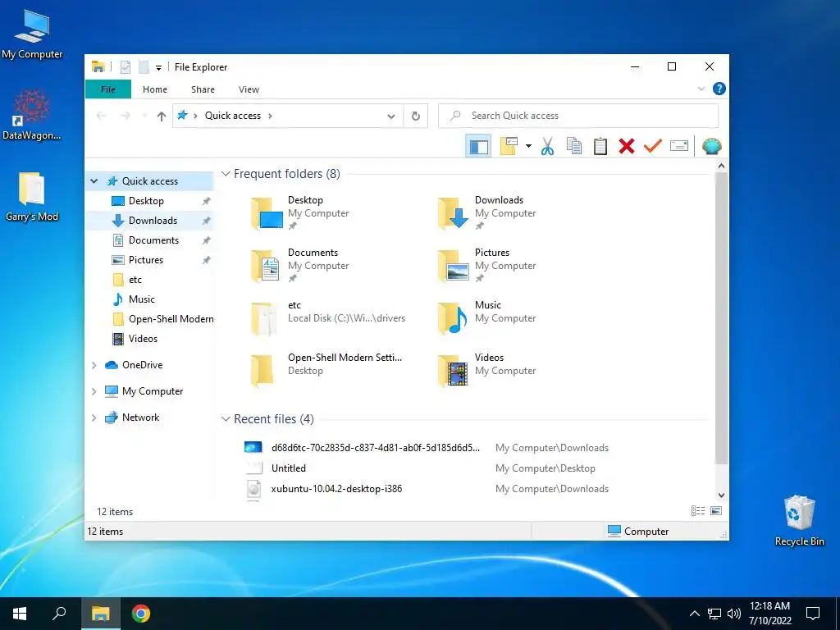
Task: Click the folder options toolbar icon
Action: [x=509, y=146]
